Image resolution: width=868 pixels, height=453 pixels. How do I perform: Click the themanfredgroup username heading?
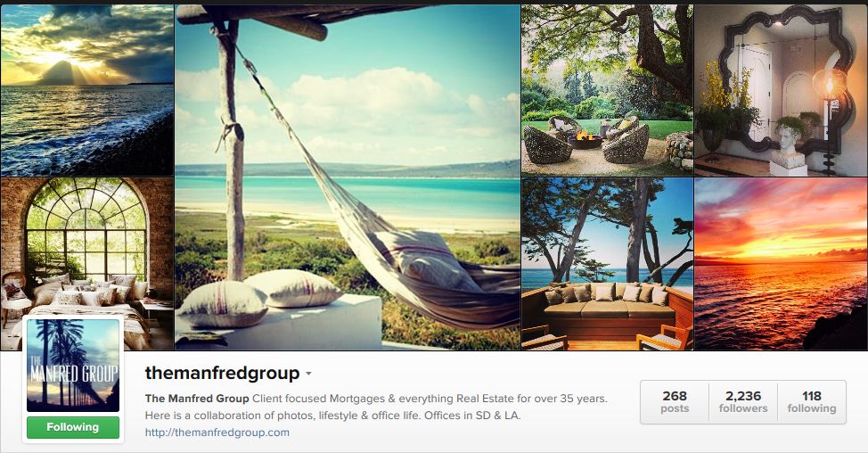click(x=222, y=374)
